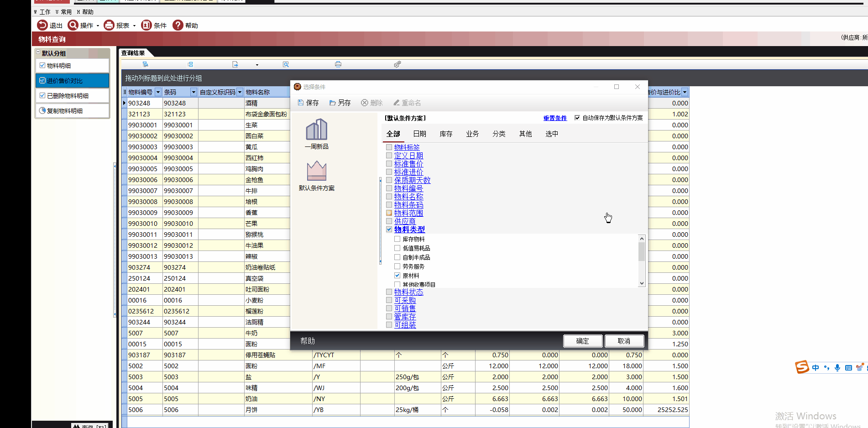Toggle the 物料范围 condition checkbox

389,213
